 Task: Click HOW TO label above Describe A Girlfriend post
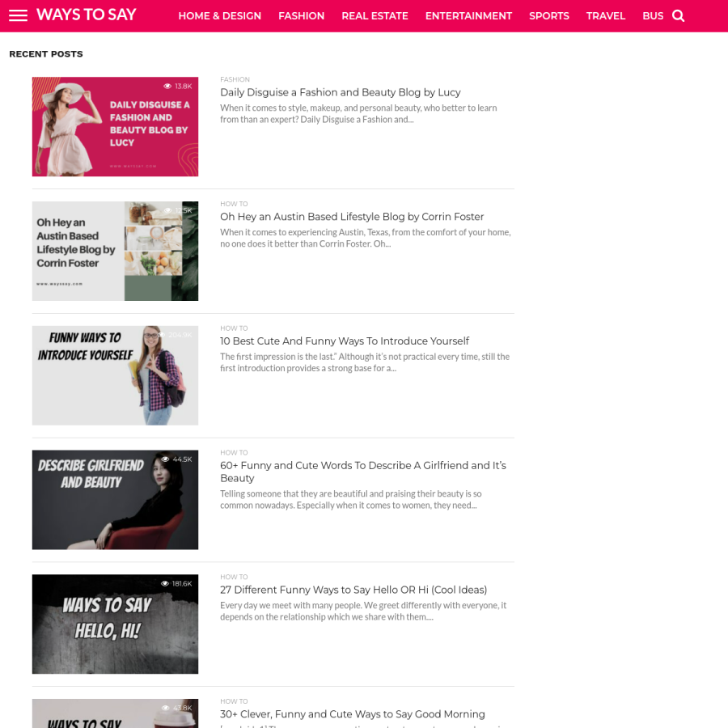[x=234, y=453]
